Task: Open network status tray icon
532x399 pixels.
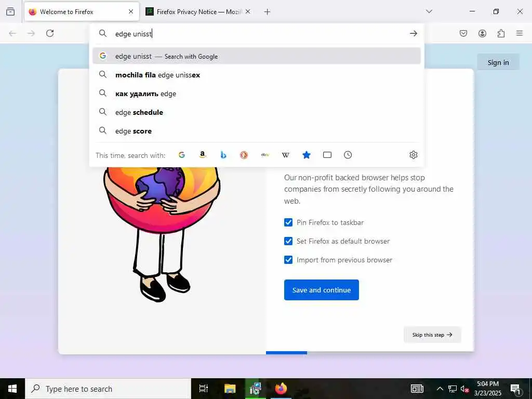Action: click(x=453, y=389)
